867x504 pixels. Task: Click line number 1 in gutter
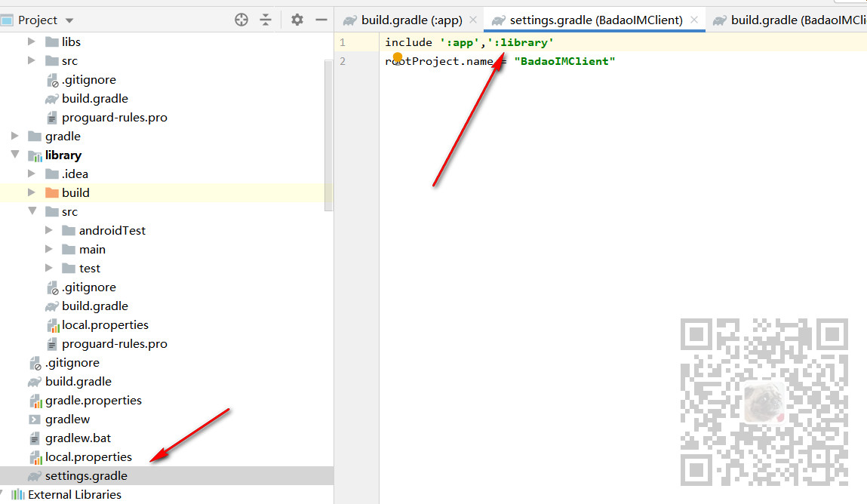[343, 42]
